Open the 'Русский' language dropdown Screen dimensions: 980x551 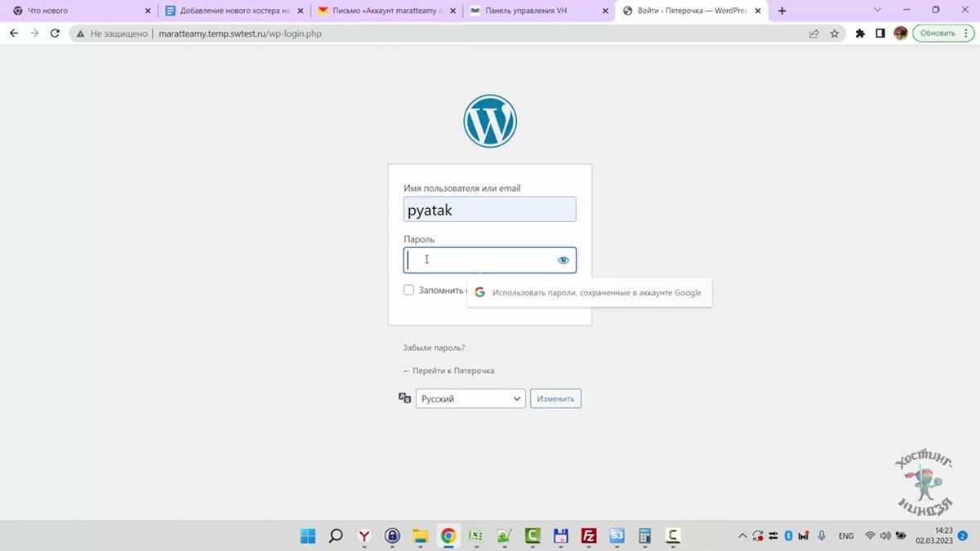[470, 398]
